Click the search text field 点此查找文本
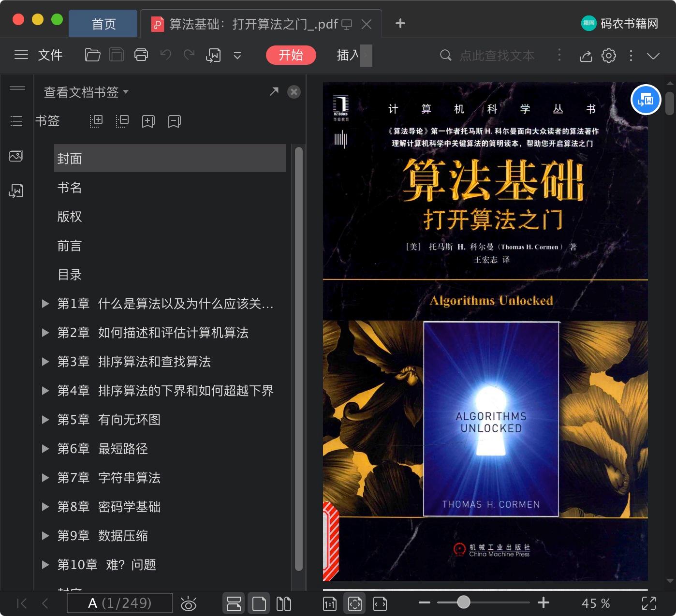Screen dimensions: 676x616 point(497,56)
